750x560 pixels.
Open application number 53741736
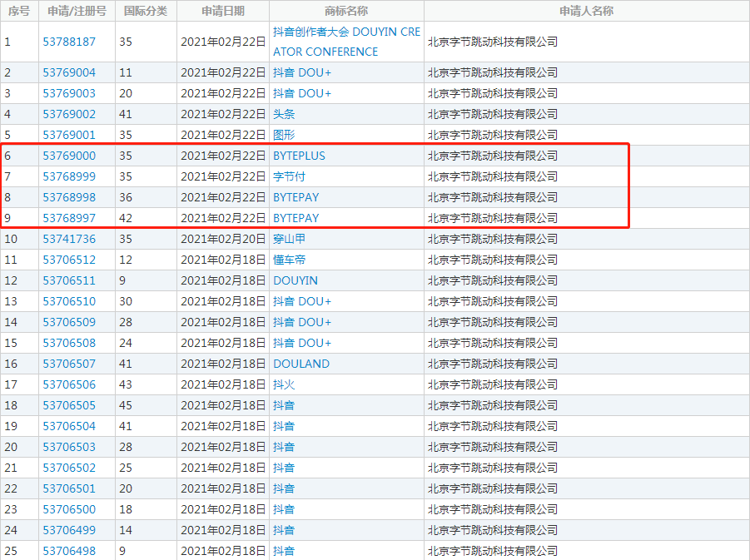[x=69, y=239]
